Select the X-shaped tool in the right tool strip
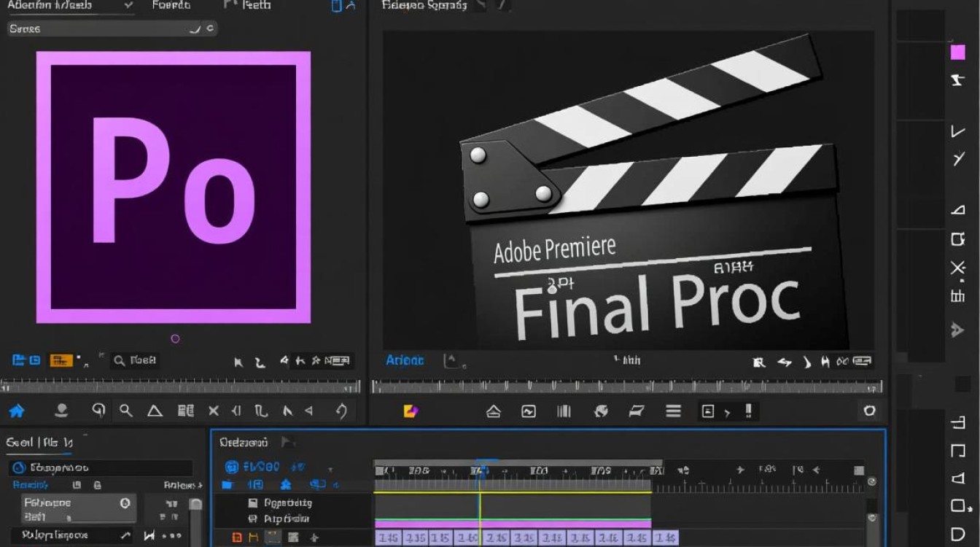Image resolution: width=980 pixels, height=547 pixels. click(x=957, y=268)
